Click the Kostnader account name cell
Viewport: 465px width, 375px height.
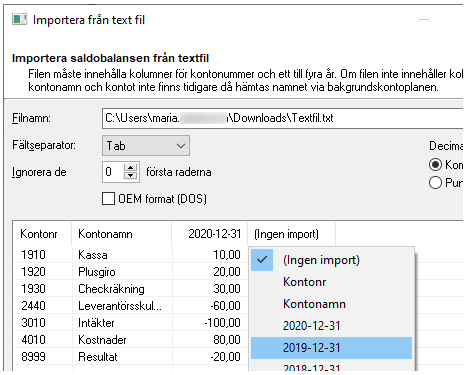click(x=122, y=340)
